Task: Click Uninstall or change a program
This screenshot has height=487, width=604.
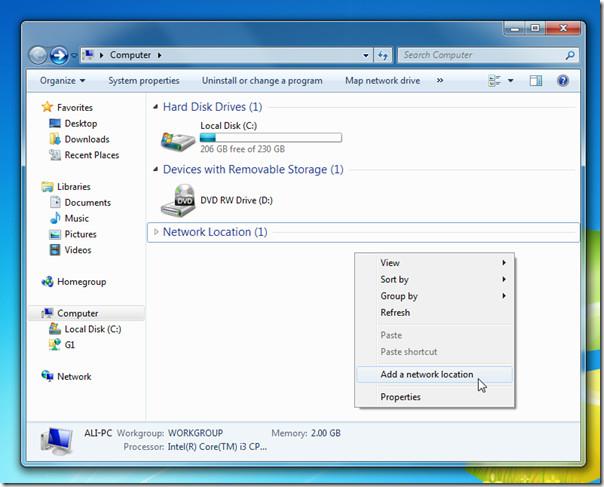Action: (x=262, y=80)
